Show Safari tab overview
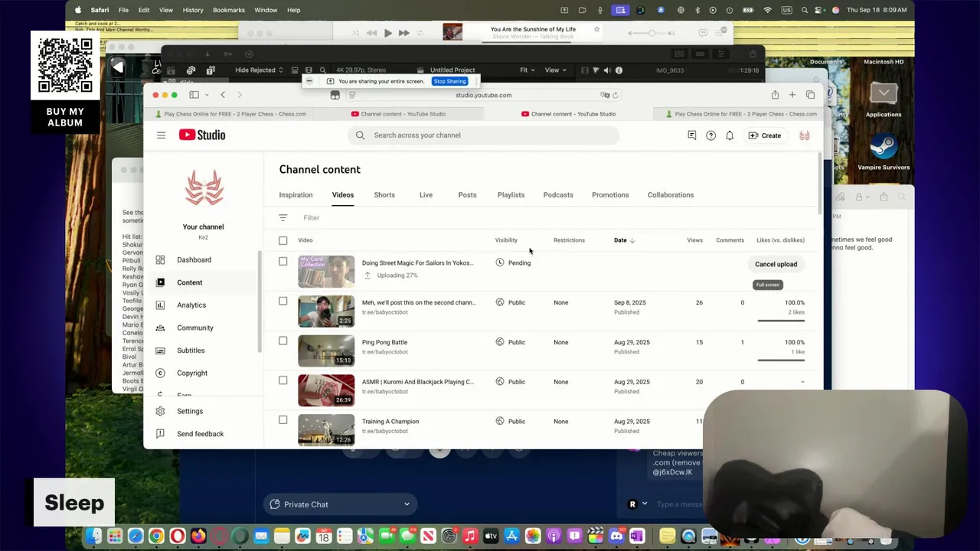This screenshot has height=551, width=980. tap(810, 95)
